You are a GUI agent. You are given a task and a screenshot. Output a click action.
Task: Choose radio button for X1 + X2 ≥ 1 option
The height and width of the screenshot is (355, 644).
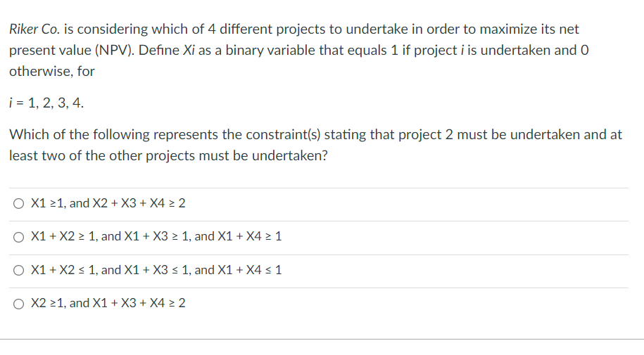click(18, 237)
